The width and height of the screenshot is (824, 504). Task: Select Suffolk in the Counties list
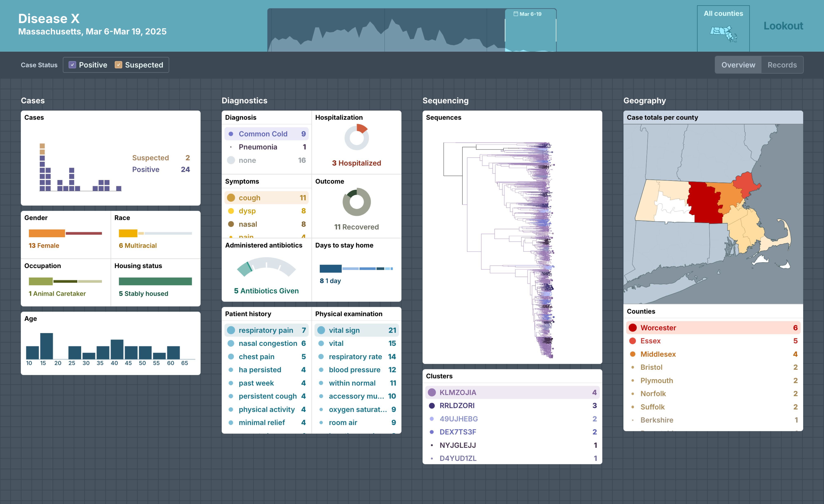click(x=713, y=407)
